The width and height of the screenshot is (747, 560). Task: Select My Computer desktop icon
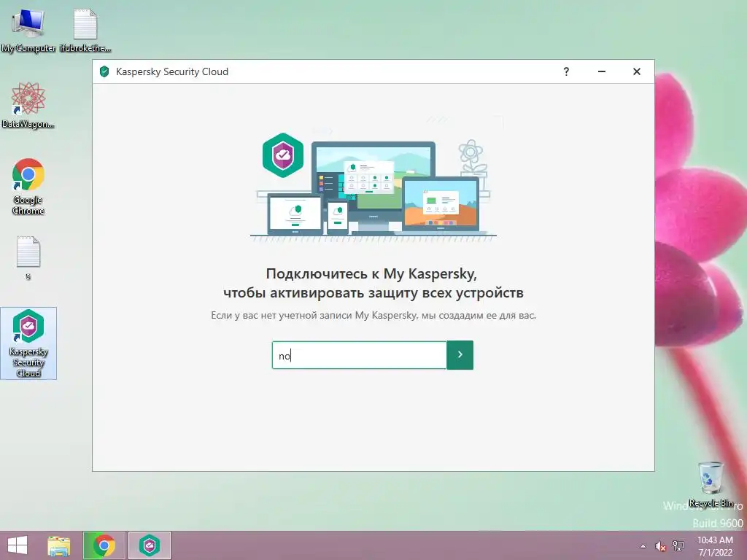pyautogui.click(x=28, y=31)
